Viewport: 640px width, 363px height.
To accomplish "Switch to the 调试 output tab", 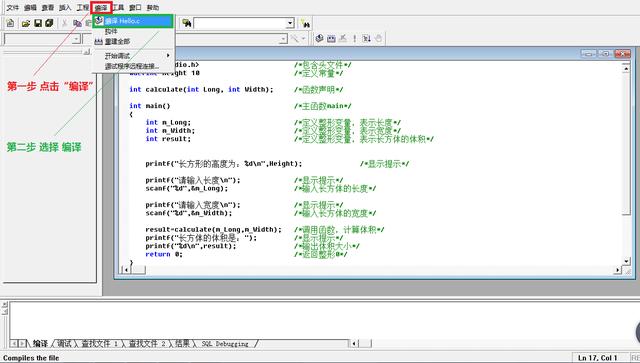I will pos(64,344).
